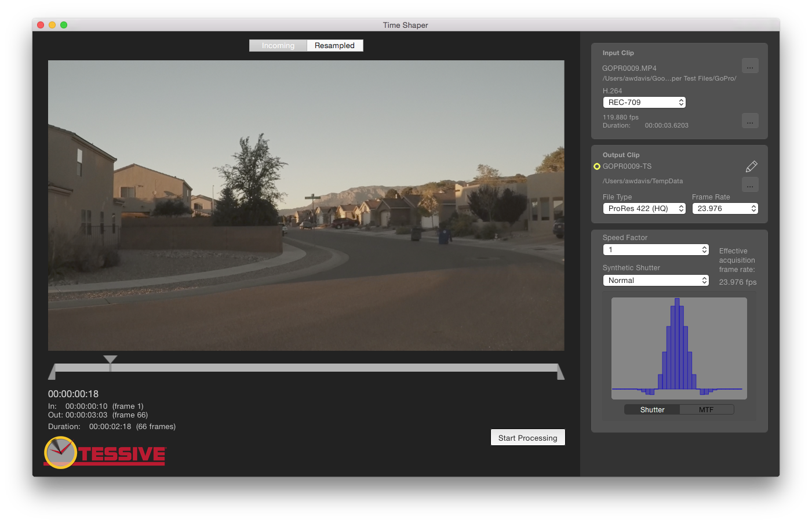Click the effective rate 23.976 fps value
Viewport: 812px width, 523px height.
[738, 282]
